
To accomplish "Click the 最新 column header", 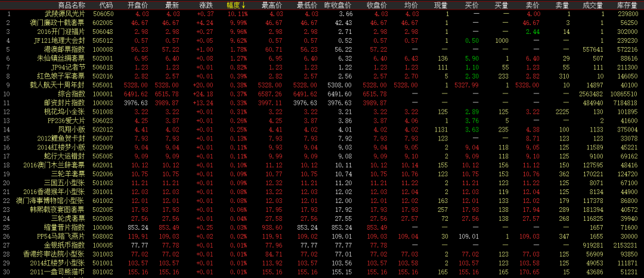I will pos(172,5).
